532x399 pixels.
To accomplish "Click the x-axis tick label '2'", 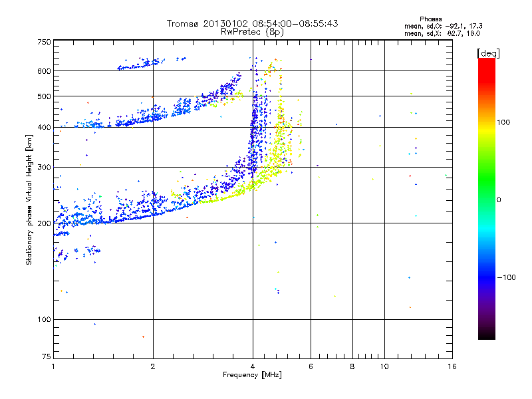I will pyautogui.click(x=153, y=366).
